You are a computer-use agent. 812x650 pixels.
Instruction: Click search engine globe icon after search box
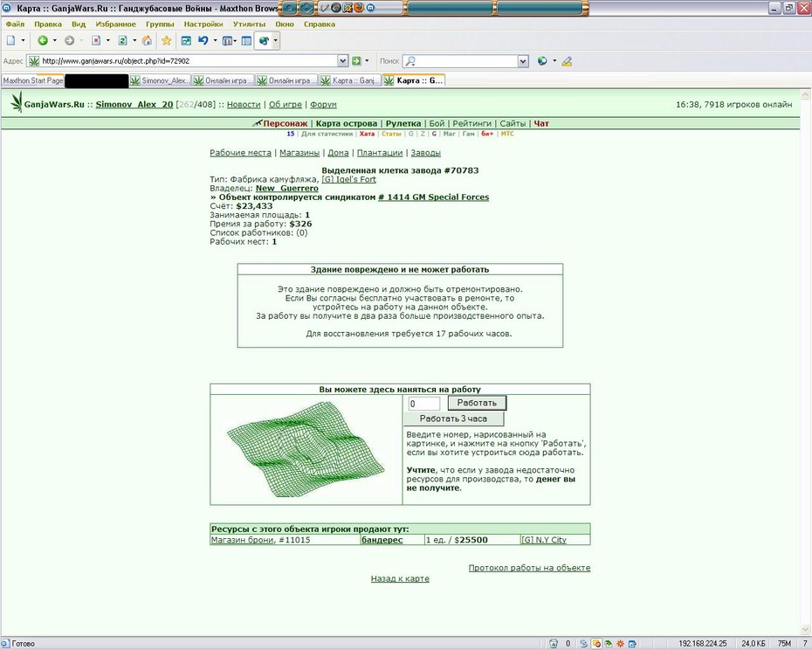[x=542, y=61]
